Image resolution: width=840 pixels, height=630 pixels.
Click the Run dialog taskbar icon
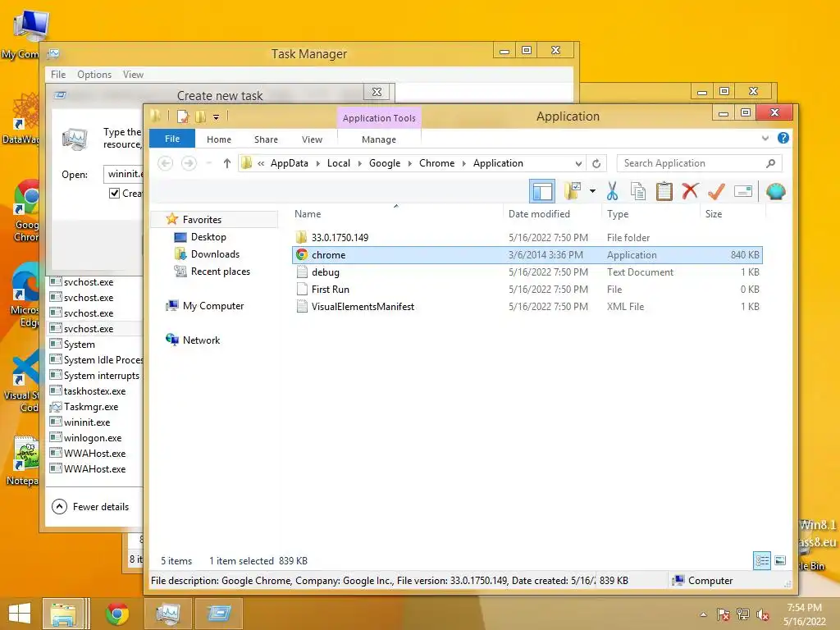click(x=219, y=614)
